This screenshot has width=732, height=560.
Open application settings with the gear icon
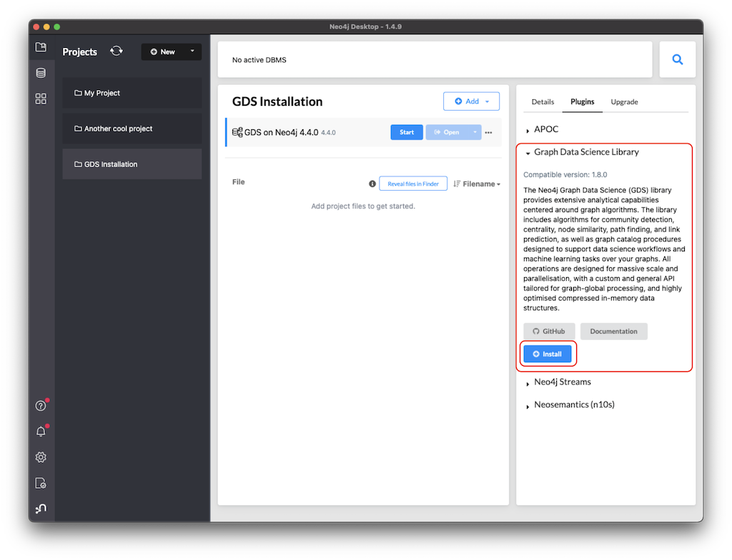click(41, 456)
